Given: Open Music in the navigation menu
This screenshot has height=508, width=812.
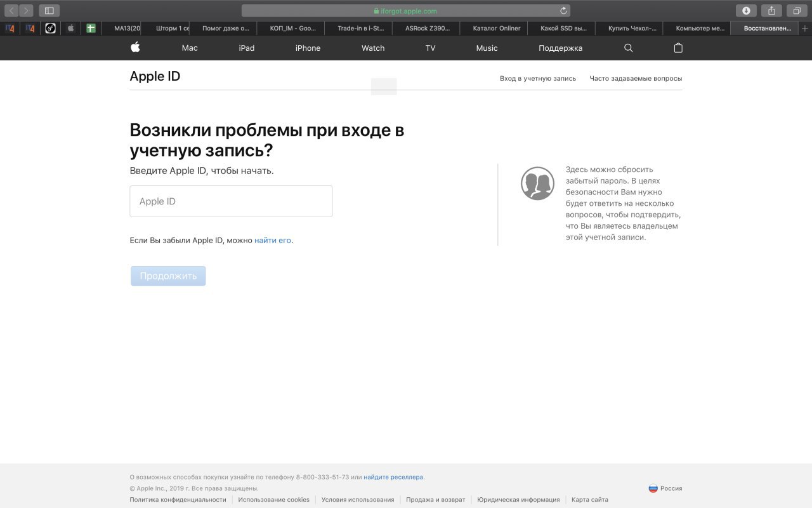Looking at the screenshot, I should click(487, 48).
